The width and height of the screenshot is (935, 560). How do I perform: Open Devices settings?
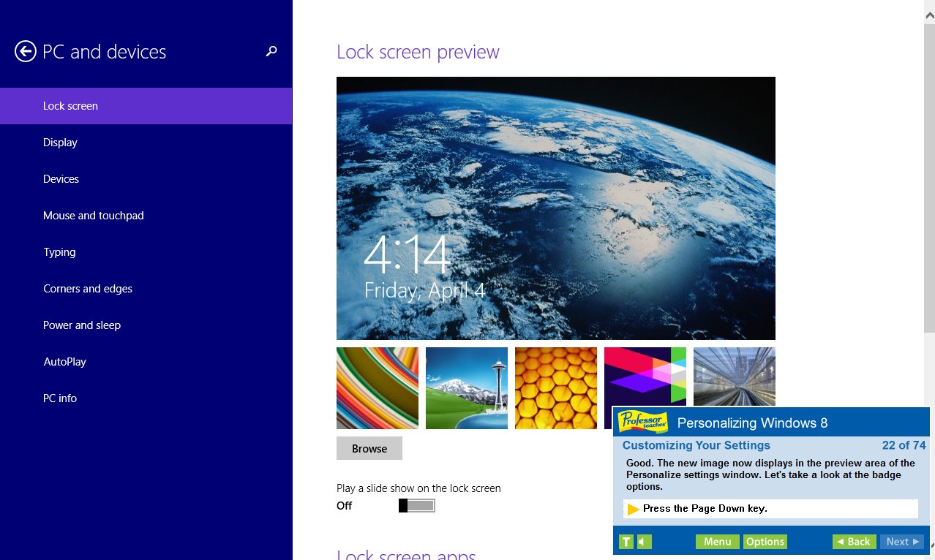61,178
